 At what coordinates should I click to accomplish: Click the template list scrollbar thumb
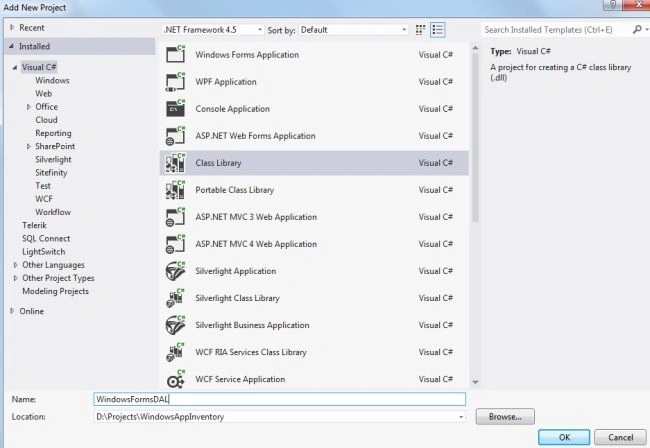click(475, 138)
